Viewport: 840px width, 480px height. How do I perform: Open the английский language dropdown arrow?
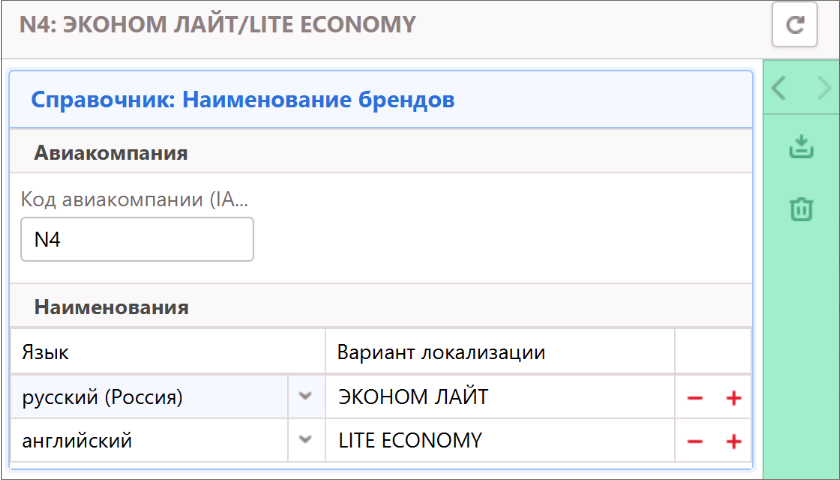coord(306,440)
